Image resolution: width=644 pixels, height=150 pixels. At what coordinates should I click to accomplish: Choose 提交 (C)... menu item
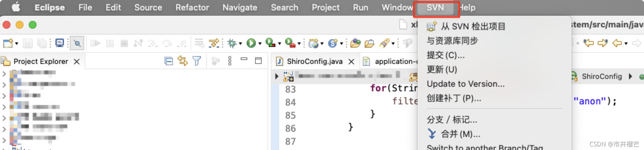point(494,55)
